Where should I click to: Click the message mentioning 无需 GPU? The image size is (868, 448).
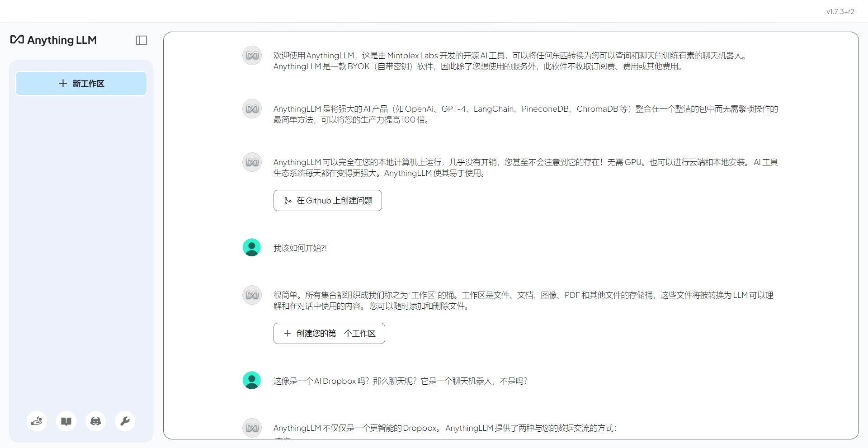coord(525,168)
